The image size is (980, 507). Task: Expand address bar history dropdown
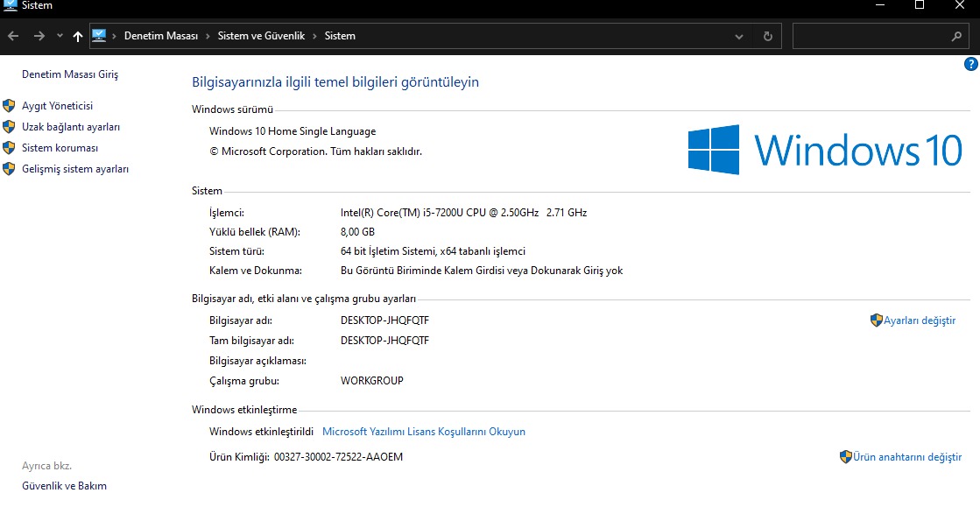pyautogui.click(x=739, y=37)
